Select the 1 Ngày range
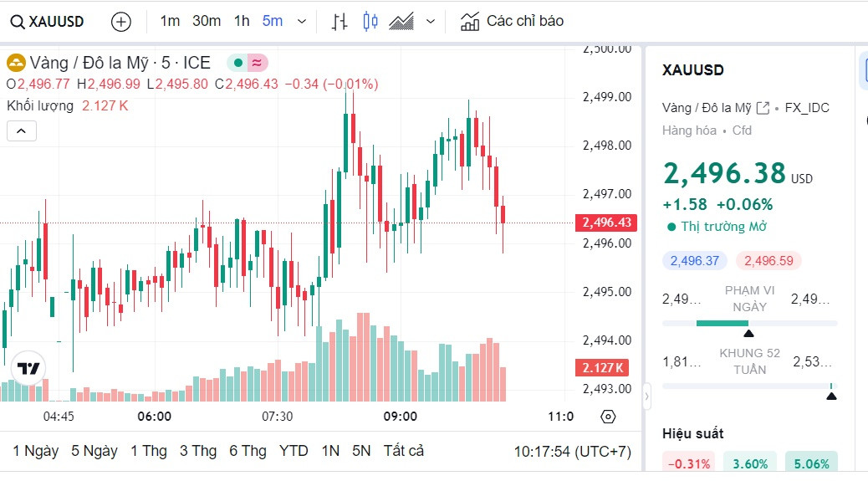The height and width of the screenshot is (481, 868). click(35, 451)
